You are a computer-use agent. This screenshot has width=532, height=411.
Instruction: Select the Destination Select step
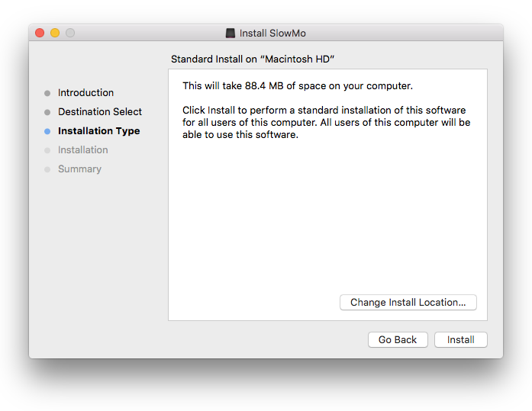point(100,111)
